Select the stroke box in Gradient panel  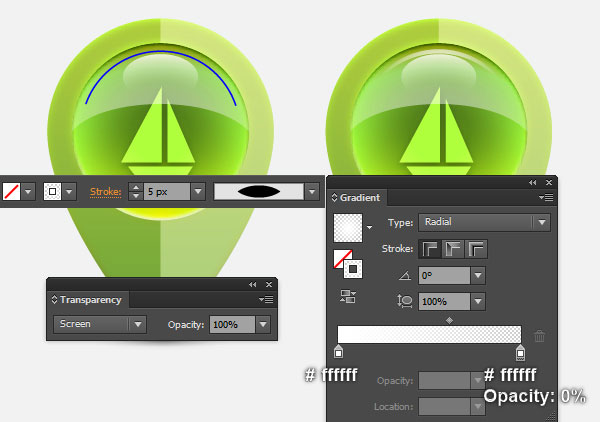tap(353, 269)
